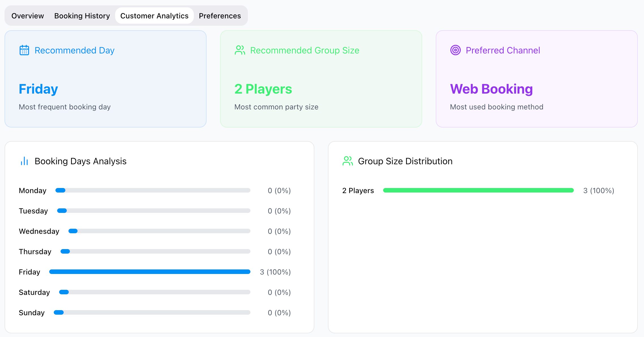Click the Monday booking progress bar

[153, 191]
